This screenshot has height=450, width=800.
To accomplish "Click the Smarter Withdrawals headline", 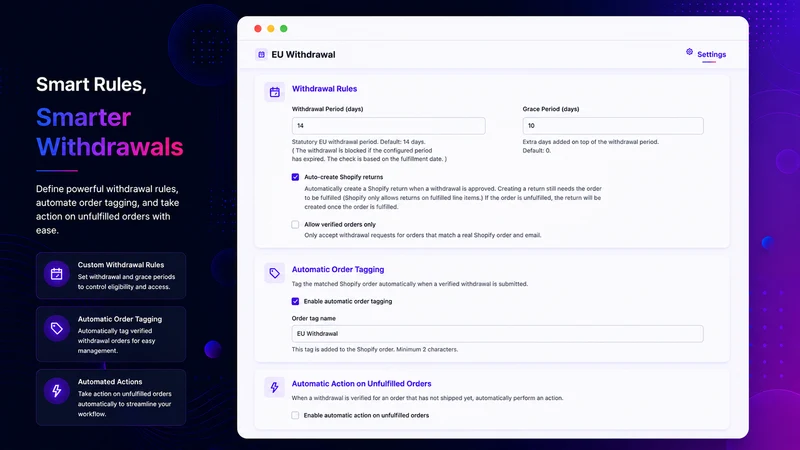I will pyautogui.click(x=109, y=132).
